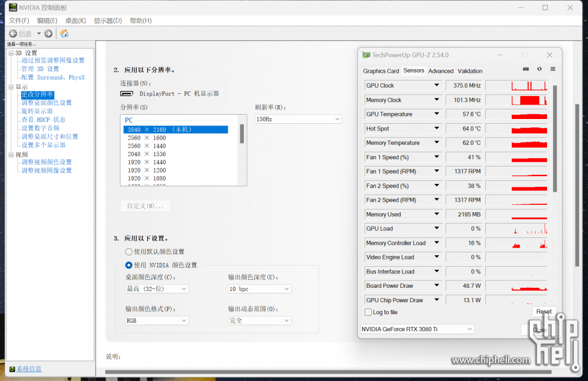The width and height of the screenshot is (588, 381).
Task: Select 旋转显示器 in the tree
Action: pos(37,111)
